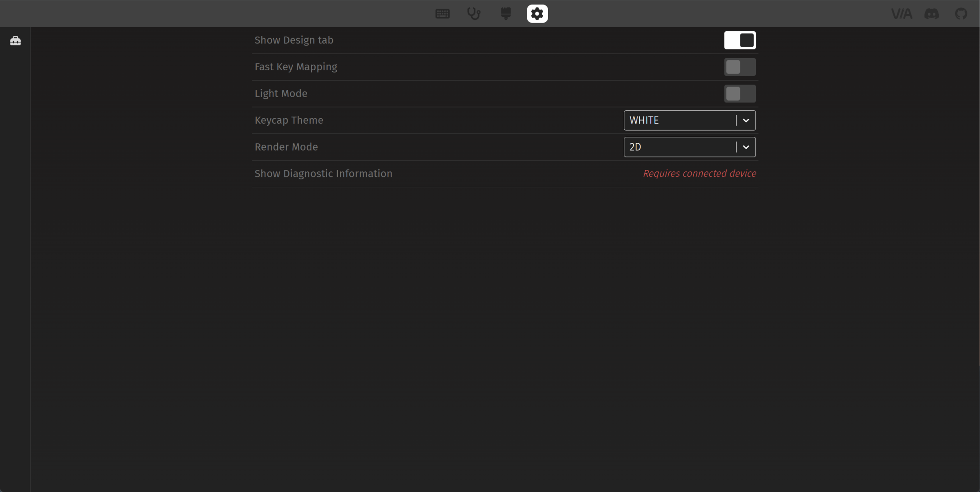Click the VIA logo
The width and height of the screenshot is (980, 492).
tap(901, 14)
